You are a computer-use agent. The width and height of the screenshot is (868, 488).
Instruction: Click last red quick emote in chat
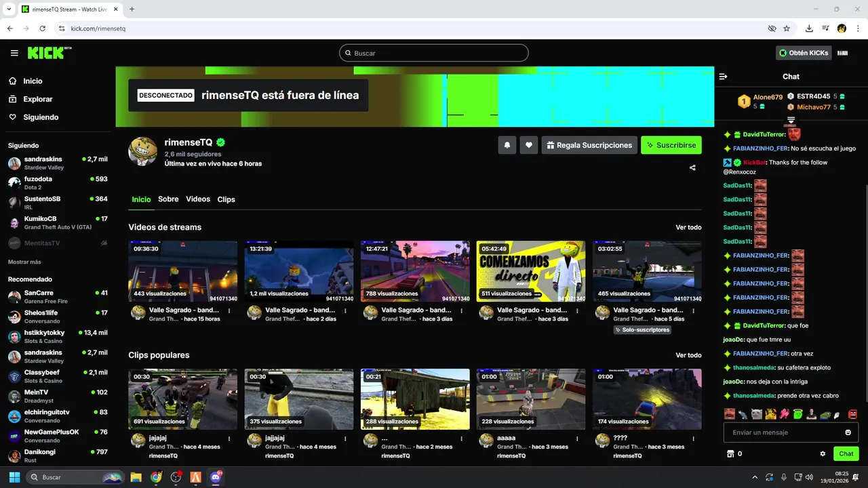click(852, 413)
